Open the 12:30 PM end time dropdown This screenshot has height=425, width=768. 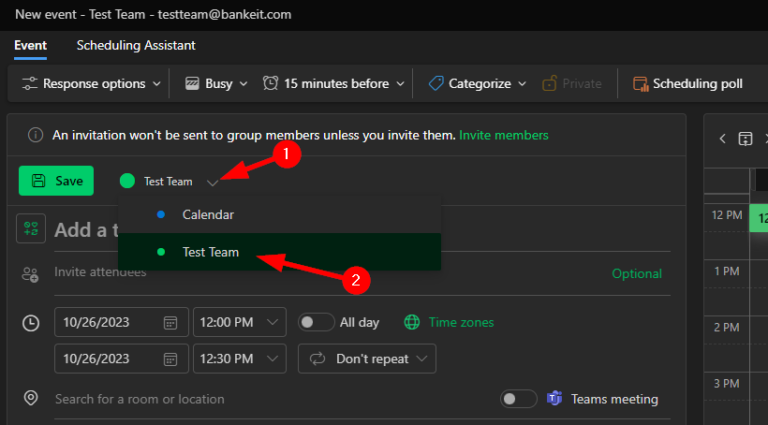coord(240,359)
